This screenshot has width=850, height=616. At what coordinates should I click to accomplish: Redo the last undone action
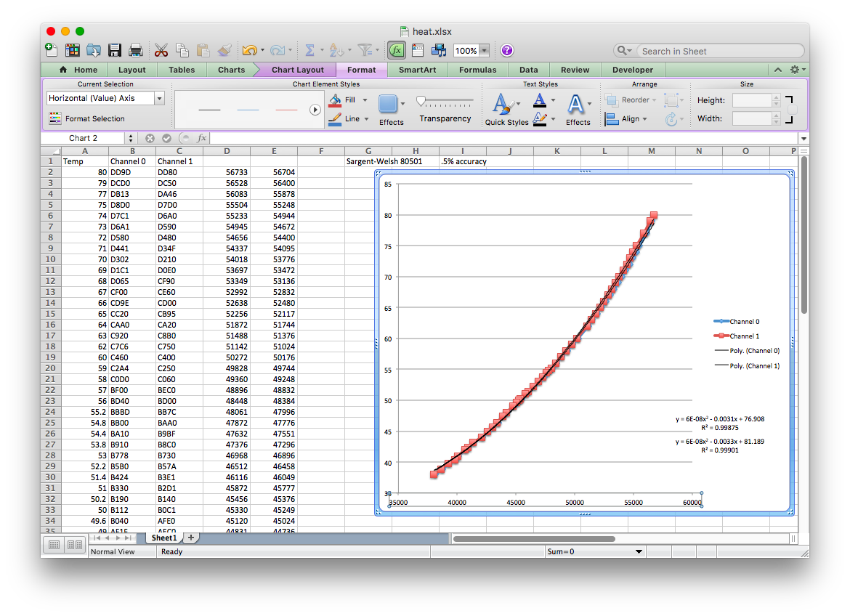point(278,50)
